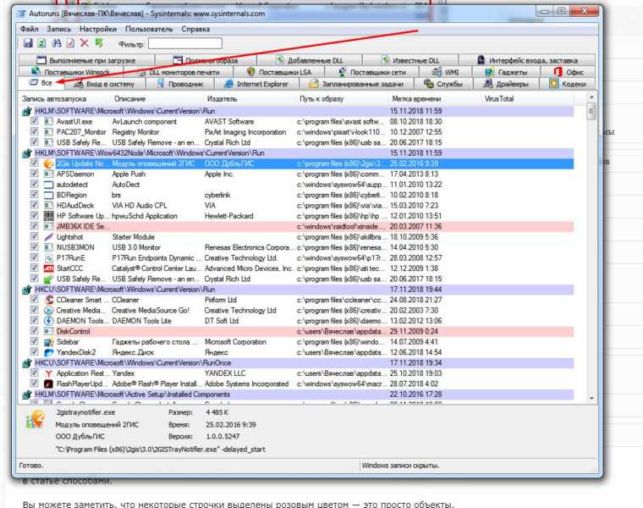This screenshot has width=643, height=508.
Task: Click the Creative MediaSource row icon
Action: pyautogui.click(x=48, y=310)
